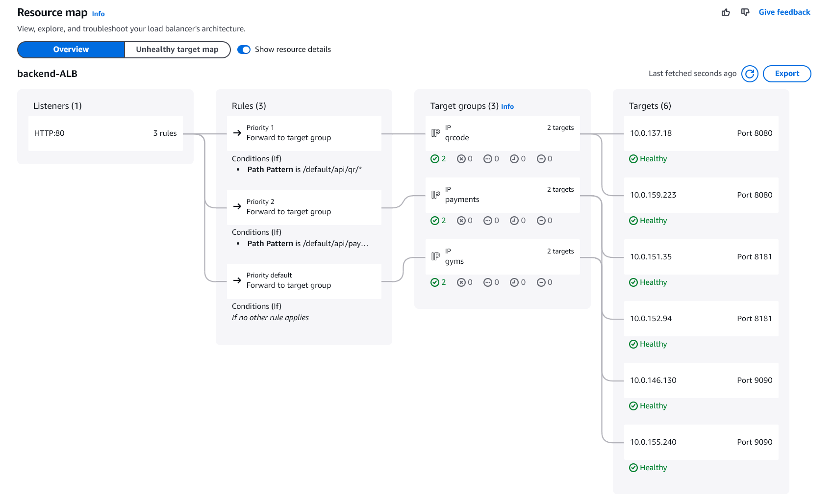Click the thumbs up feedback icon
Viewport: 833px width, 504px height.
pos(726,12)
